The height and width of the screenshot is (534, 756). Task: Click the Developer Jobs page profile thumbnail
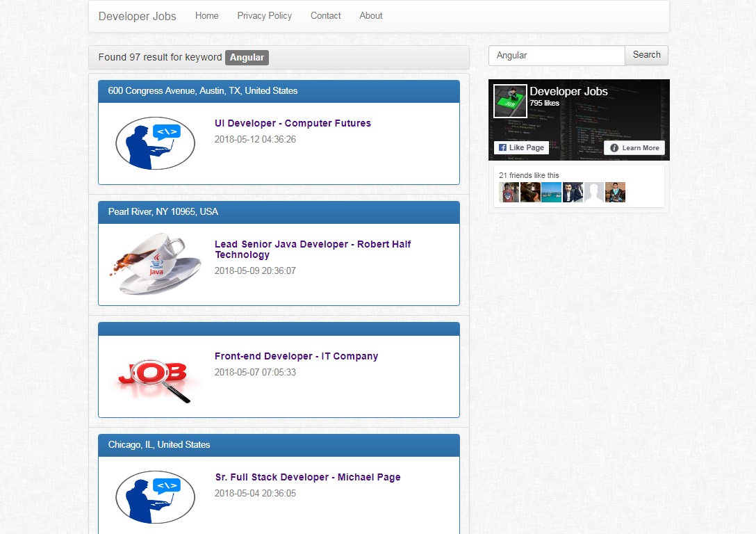point(510,102)
